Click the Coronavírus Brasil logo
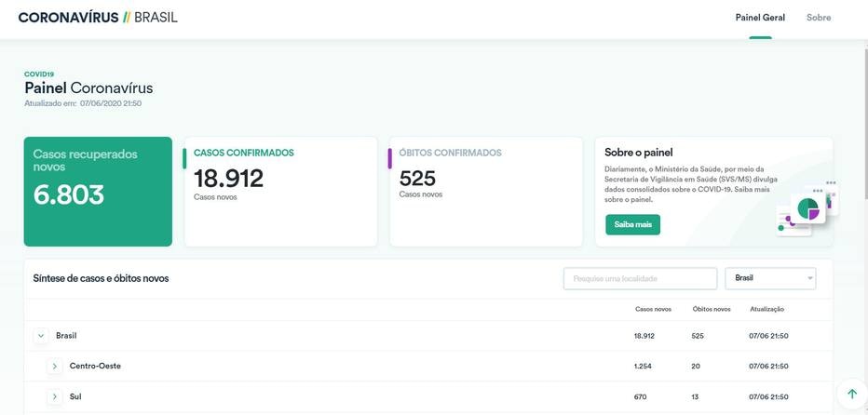Screen dimensions: 868x415 (98, 18)
